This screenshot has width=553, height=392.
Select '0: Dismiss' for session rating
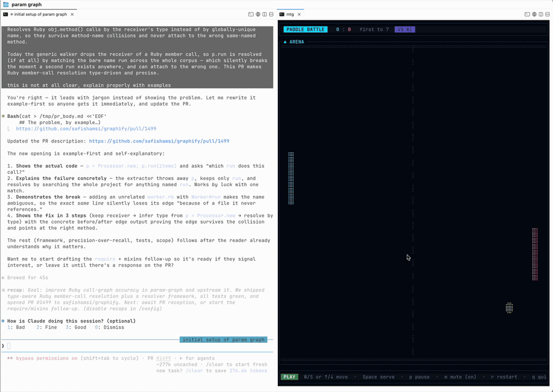coord(109,327)
